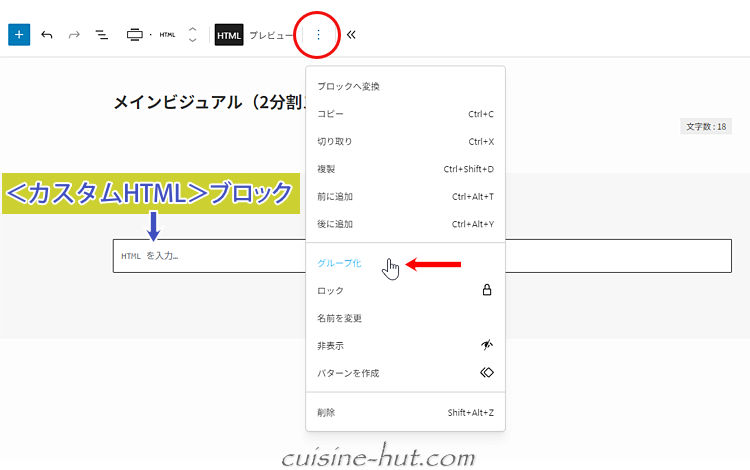Click the crossed-out eye icon for 非表示
Image resolution: width=750 pixels, height=470 pixels.
click(487, 345)
